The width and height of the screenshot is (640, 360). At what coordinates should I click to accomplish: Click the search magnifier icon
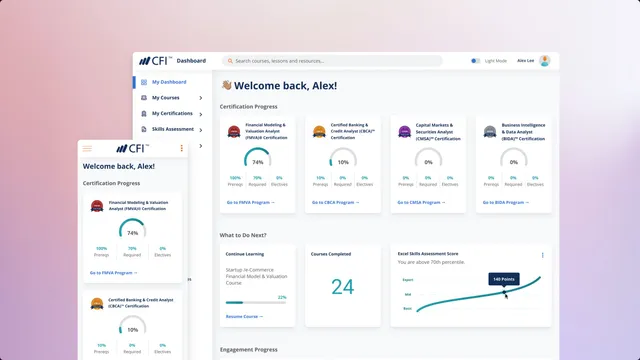click(230, 61)
